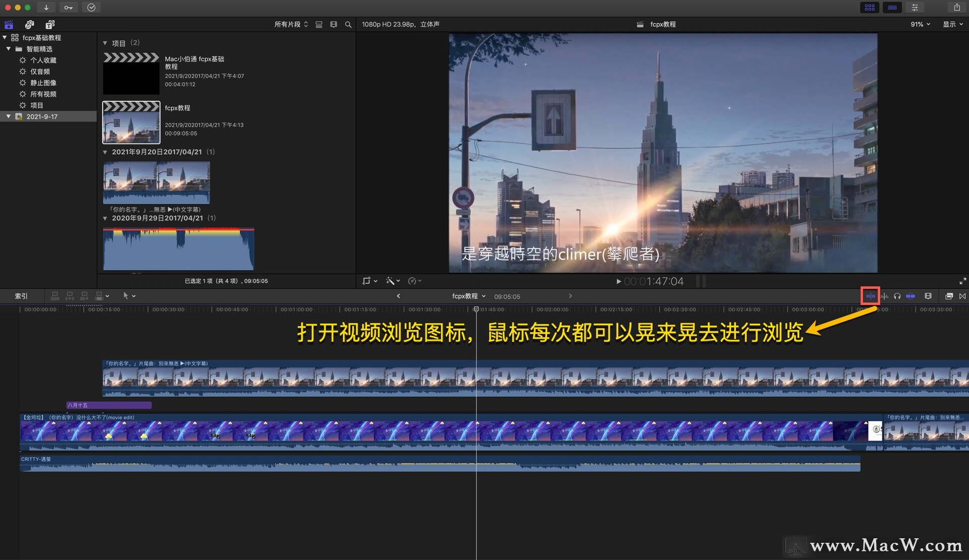Open effects browser icon
This screenshot has height=560, width=969.
[949, 296]
